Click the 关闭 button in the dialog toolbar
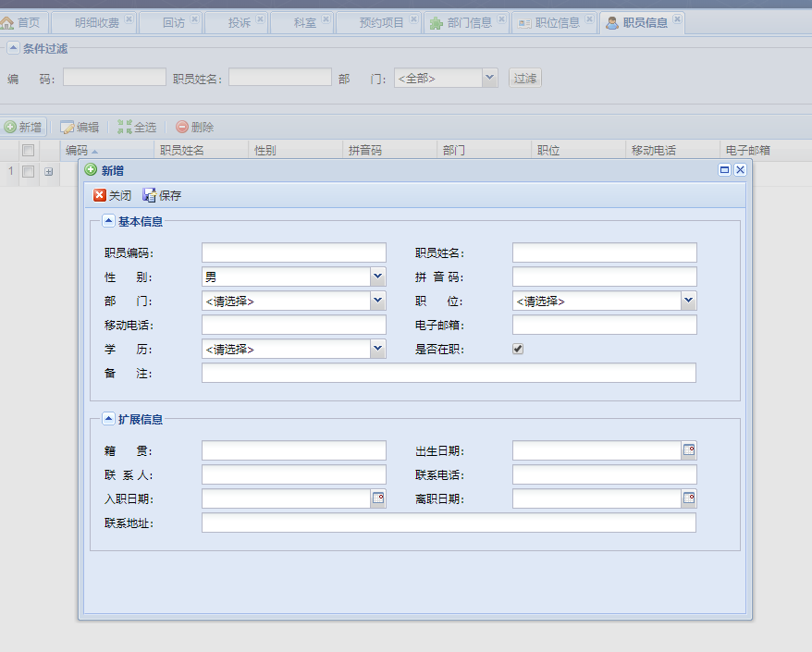812x652 pixels. [x=113, y=195]
